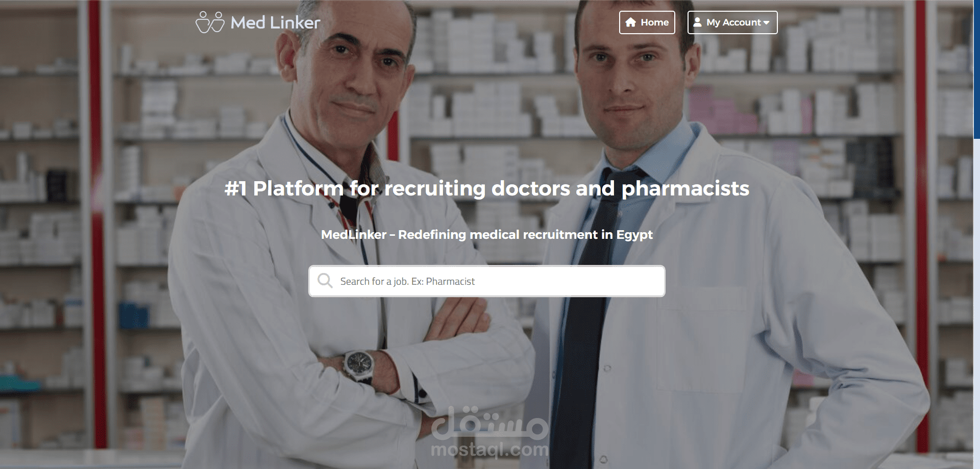The height and width of the screenshot is (469, 980).
Task: Click the Med Linker two-figure logo icon
Action: pos(210,22)
